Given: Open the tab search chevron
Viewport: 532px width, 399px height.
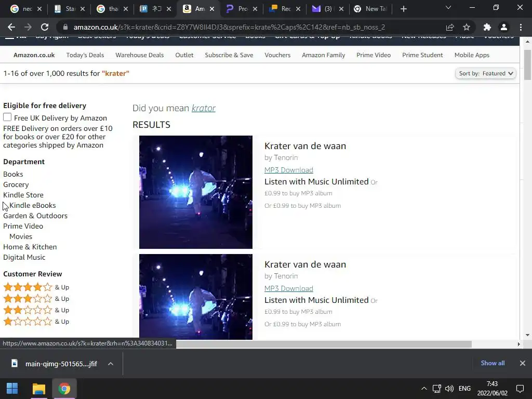Looking at the screenshot, I should [448, 7].
